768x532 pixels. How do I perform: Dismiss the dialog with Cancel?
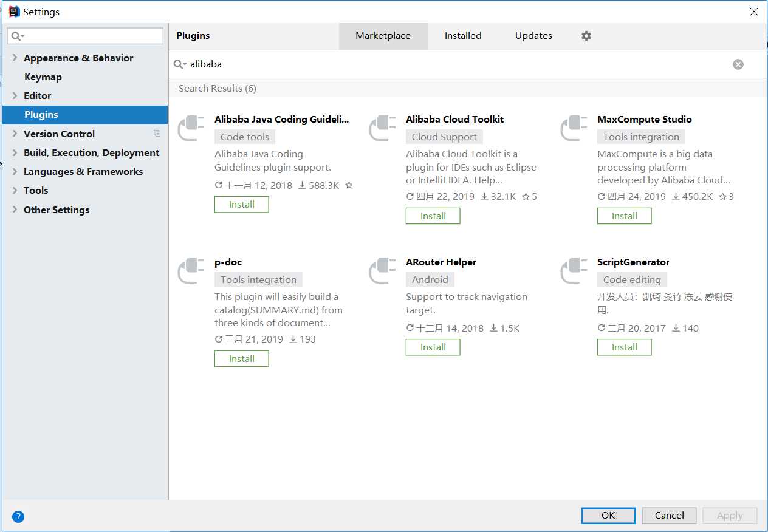coord(669,516)
